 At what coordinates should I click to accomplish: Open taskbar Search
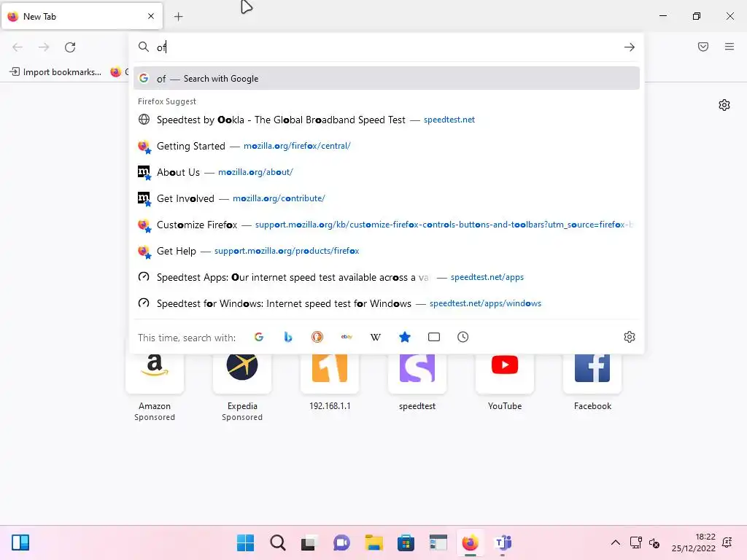tap(278, 542)
